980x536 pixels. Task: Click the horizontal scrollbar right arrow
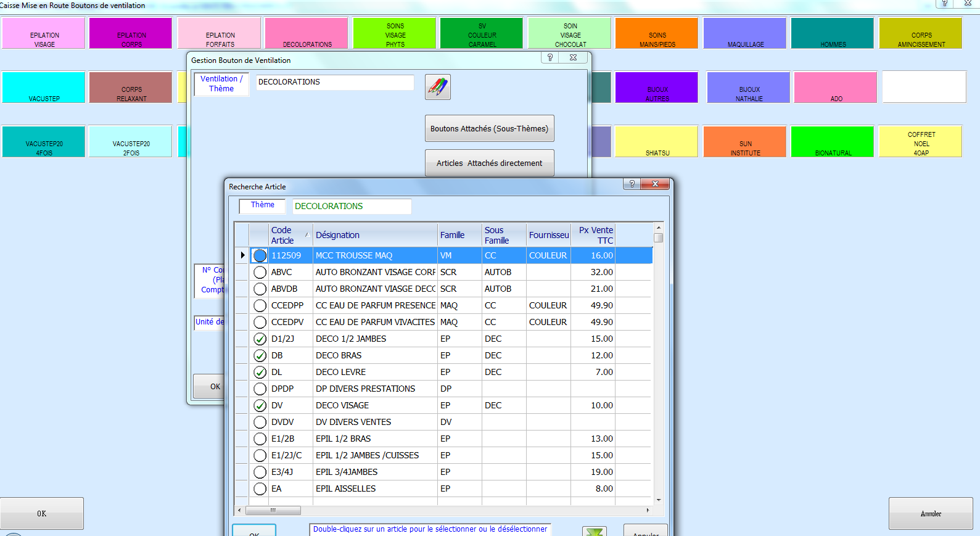648,510
